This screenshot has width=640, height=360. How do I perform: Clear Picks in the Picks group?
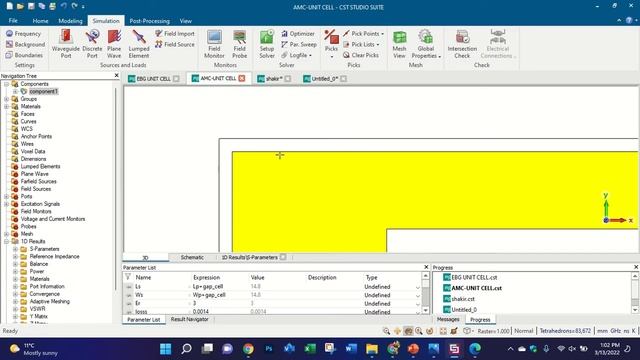click(x=361, y=55)
